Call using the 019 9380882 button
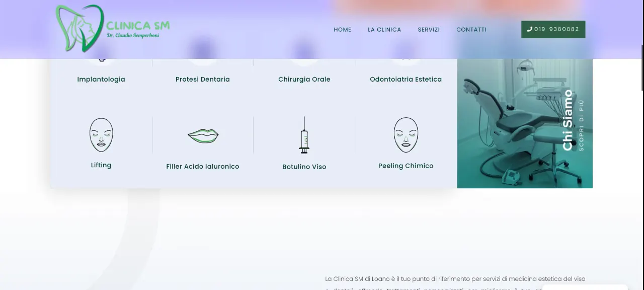Screen dimensions: 644x290 [553, 29]
